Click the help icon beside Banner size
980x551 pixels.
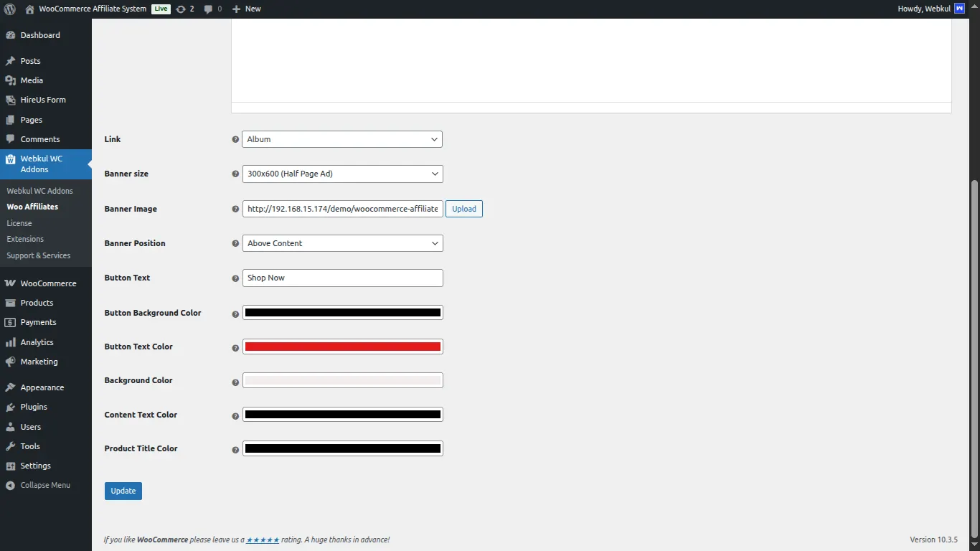[235, 174]
